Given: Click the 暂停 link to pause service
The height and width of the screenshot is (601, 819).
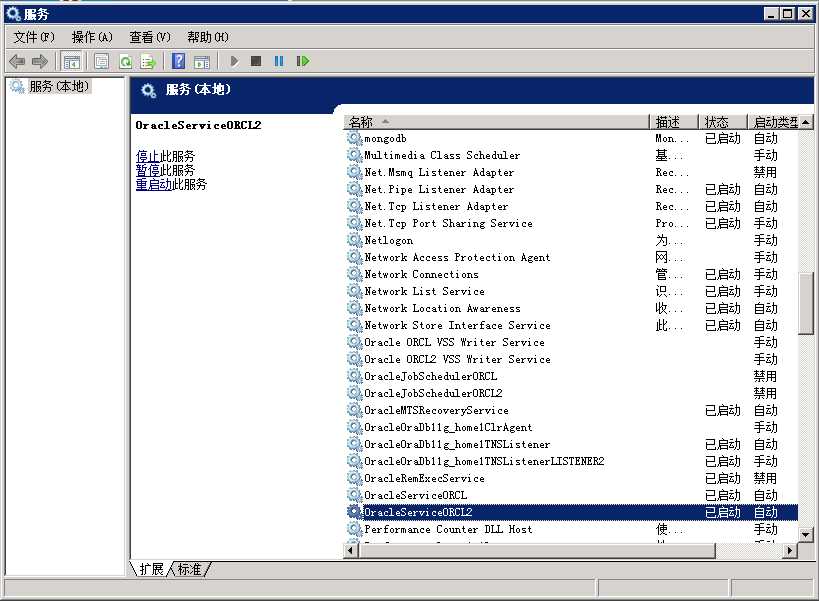Looking at the screenshot, I should pyautogui.click(x=148, y=170).
